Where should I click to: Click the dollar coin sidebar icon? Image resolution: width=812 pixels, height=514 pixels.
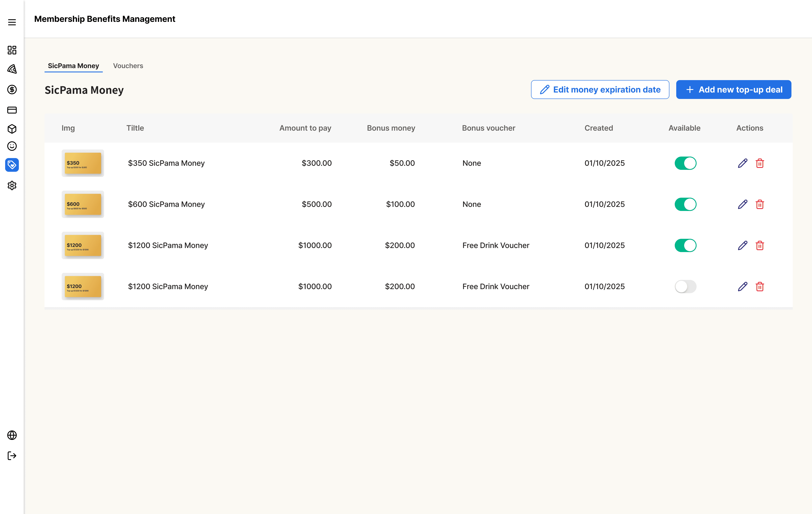[12, 89]
